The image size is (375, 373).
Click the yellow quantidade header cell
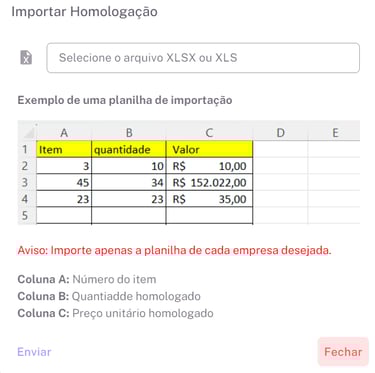tap(129, 149)
